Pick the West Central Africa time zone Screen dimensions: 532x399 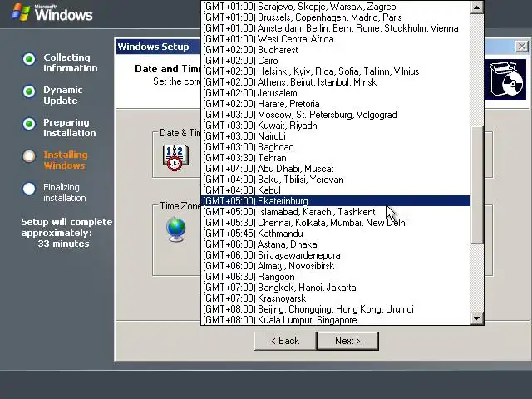tap(336, 39)
